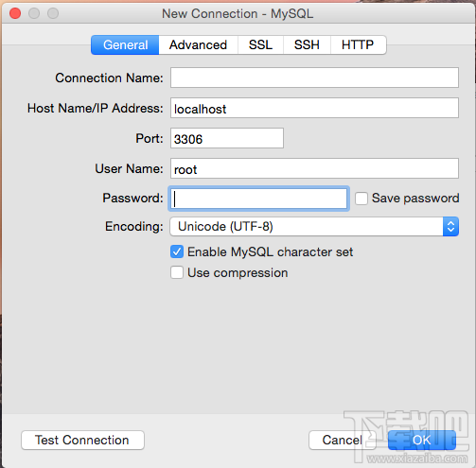Click into the Password text box
Image resolution: width=476 pixels, height=468 pixels.
click(258, 199)
